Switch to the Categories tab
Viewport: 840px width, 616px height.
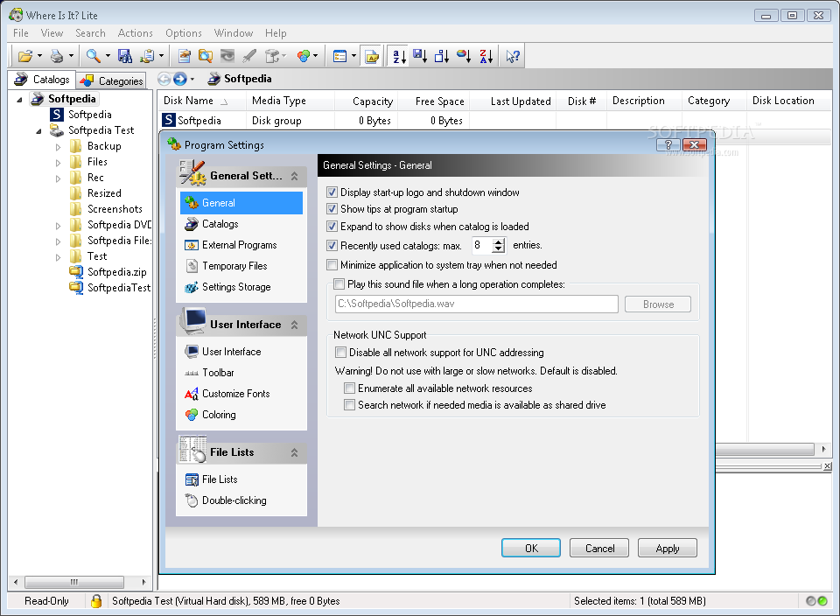click(x=111, y=80)
